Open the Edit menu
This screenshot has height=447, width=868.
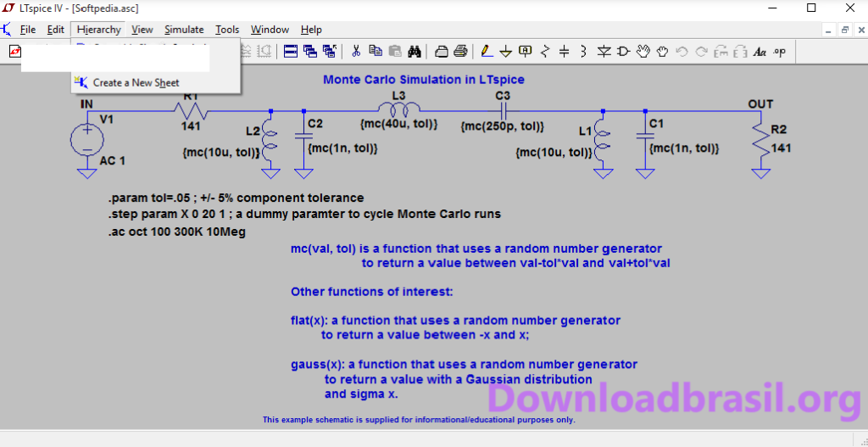click(55, 30)
